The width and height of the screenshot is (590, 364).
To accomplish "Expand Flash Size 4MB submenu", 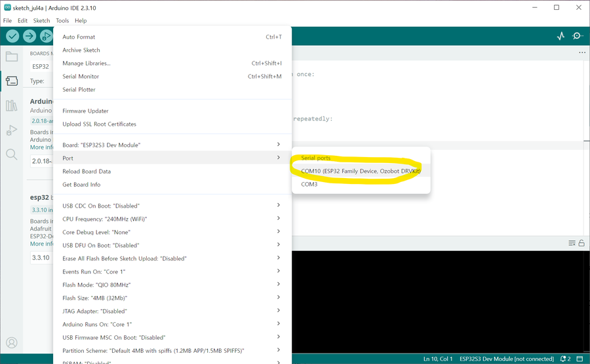I will pyautogui.click(x=172, y=298).
